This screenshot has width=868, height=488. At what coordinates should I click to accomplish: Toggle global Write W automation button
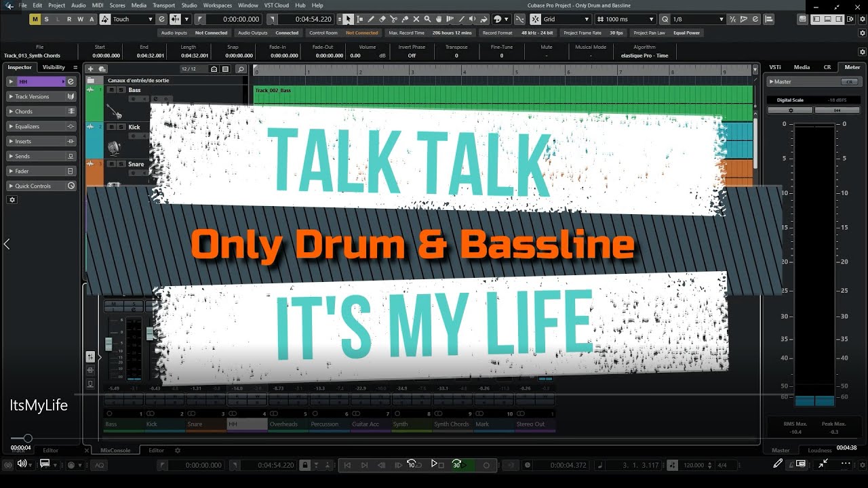tap(80, 19)
